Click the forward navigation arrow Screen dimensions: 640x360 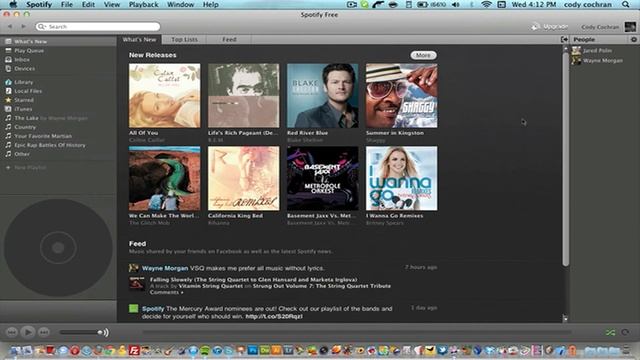(24, 27)
